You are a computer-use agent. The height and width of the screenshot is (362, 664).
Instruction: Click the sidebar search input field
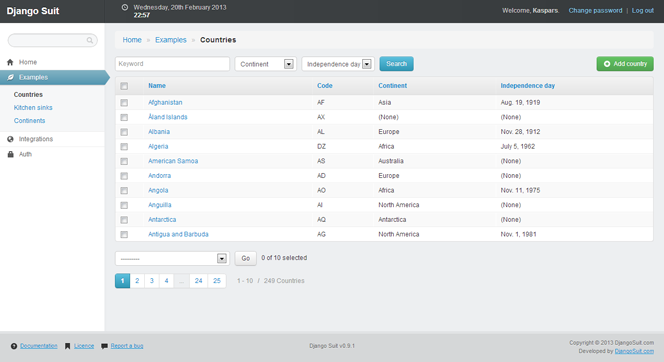coord(53,40)
